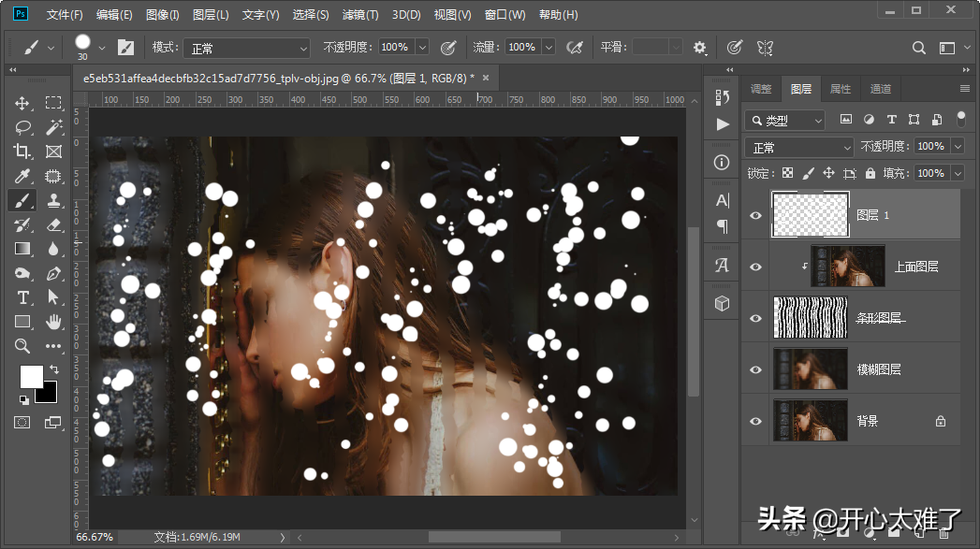Select the Eyedropper tool

22,176
